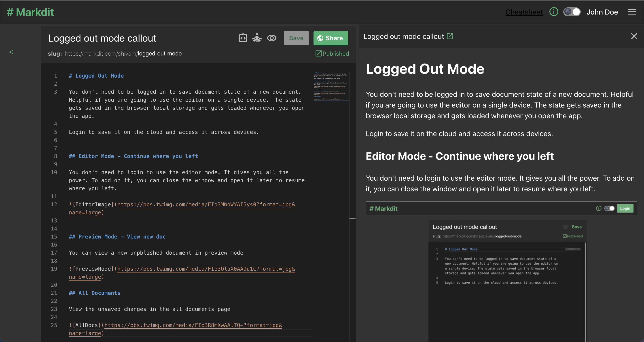Click the document title Logged out mode callout
The image size is (644, 342).
tap(102, 38)
